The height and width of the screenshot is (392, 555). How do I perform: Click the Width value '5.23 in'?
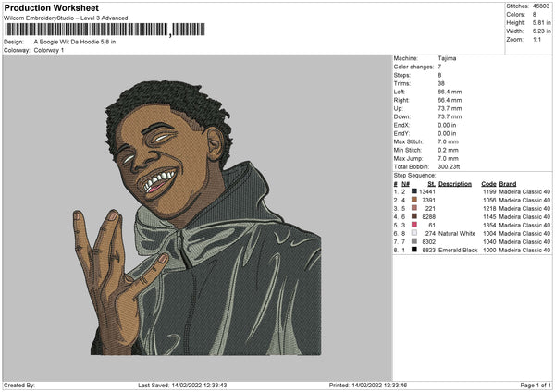point(541,31)
